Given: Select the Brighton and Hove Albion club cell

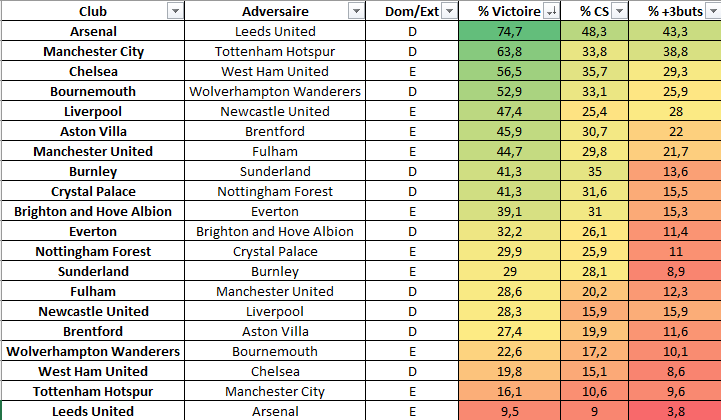Looking at the screenshot, I should coord(93,211).
